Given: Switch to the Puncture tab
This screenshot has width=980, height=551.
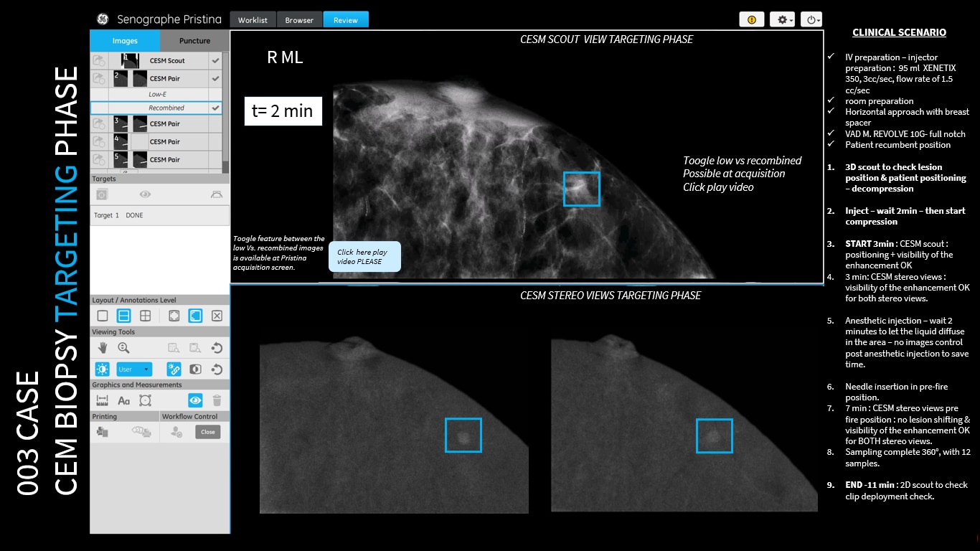Looking at the screenshot, I should pyautogui.click(x=194, y=41).
